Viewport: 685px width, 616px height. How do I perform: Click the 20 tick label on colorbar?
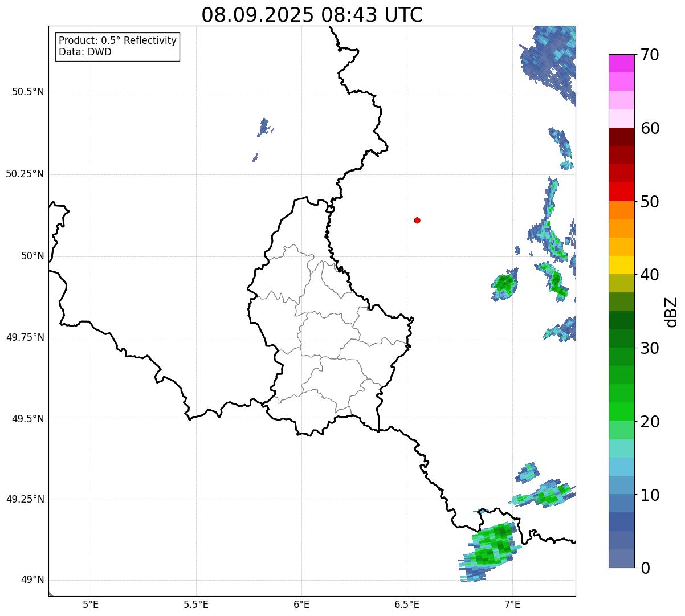click(x=650, y=422)
